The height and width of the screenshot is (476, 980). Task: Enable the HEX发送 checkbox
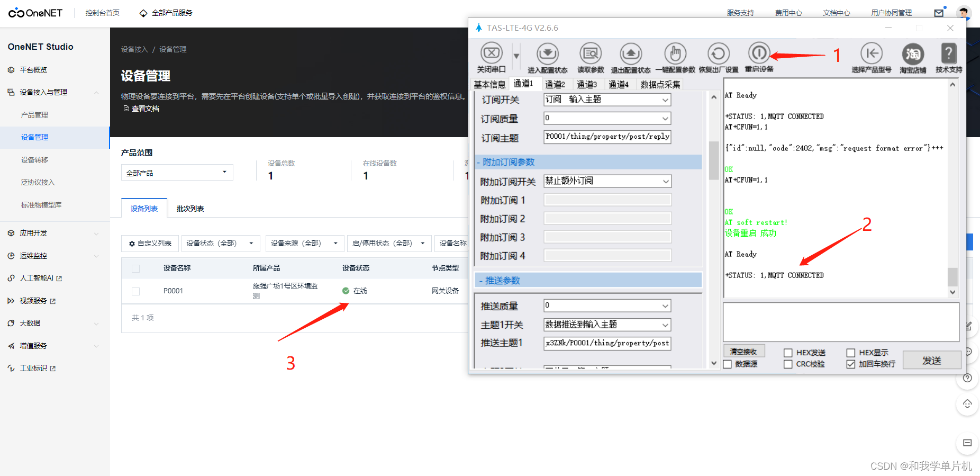pos(788,353)
